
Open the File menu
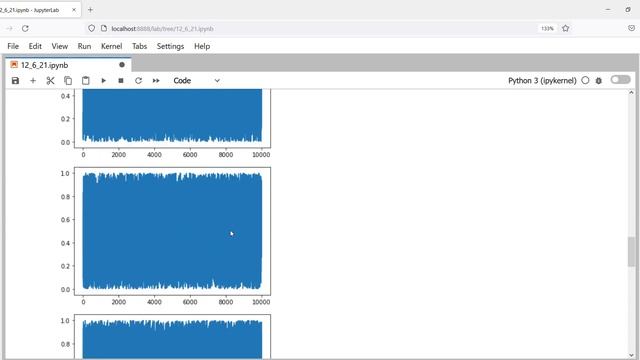13,47
